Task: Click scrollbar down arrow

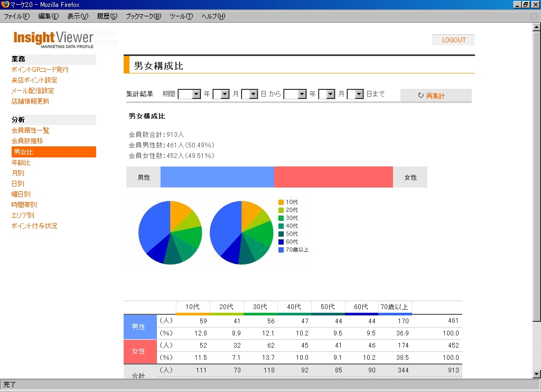Action: pos(536,374)
